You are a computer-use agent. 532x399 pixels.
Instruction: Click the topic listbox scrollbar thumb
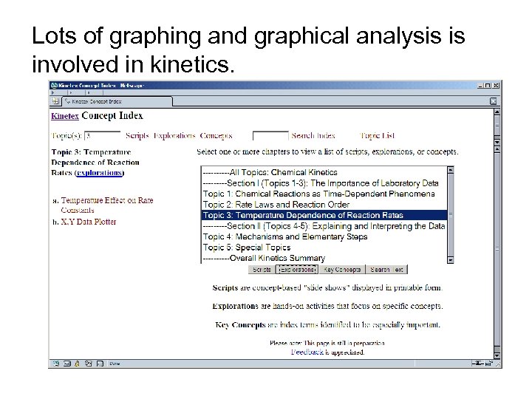(x=451, y=215)
